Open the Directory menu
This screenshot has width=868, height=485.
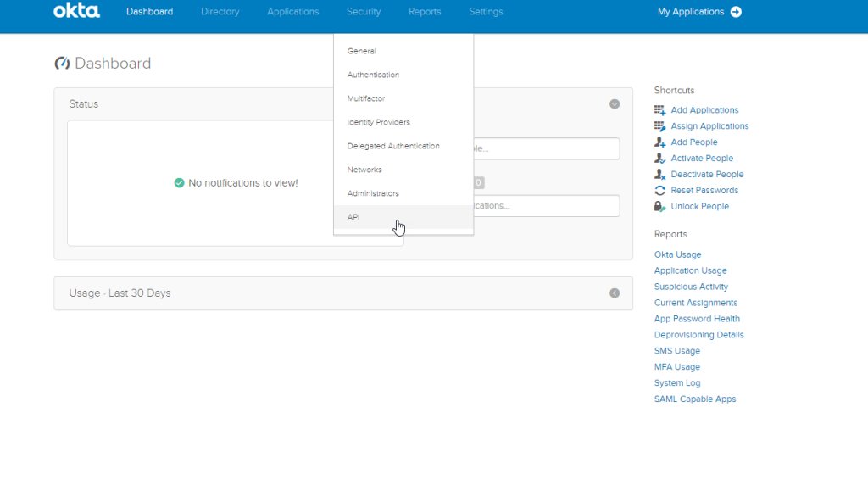220,12
